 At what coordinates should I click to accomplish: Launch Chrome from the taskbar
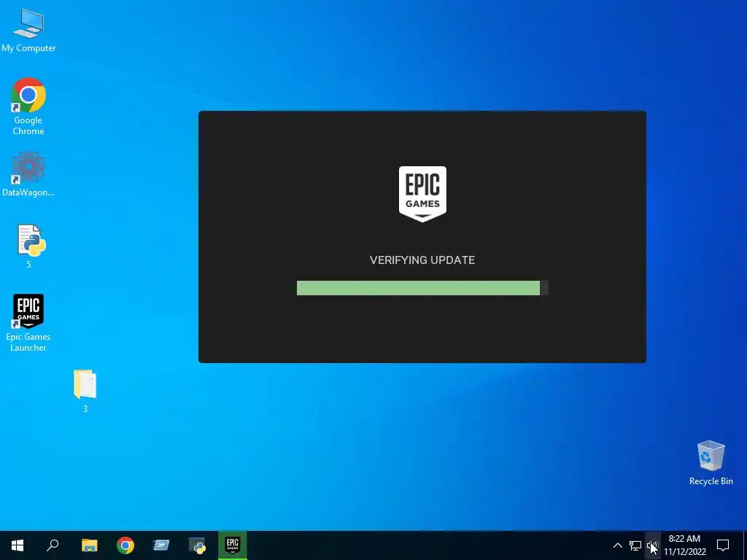point(125,545)
